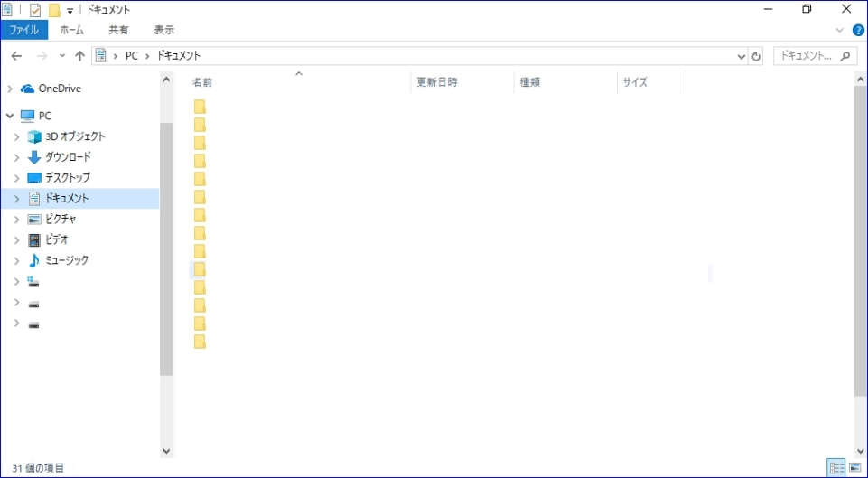
Task: Switch to the 表示 ribbon tab
Action: (x=163, y=30)
